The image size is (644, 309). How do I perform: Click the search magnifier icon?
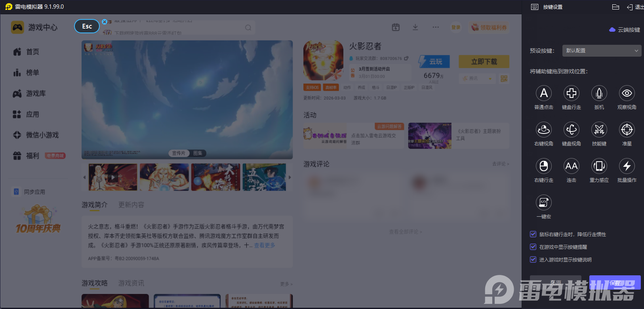[x=248, y=28]
